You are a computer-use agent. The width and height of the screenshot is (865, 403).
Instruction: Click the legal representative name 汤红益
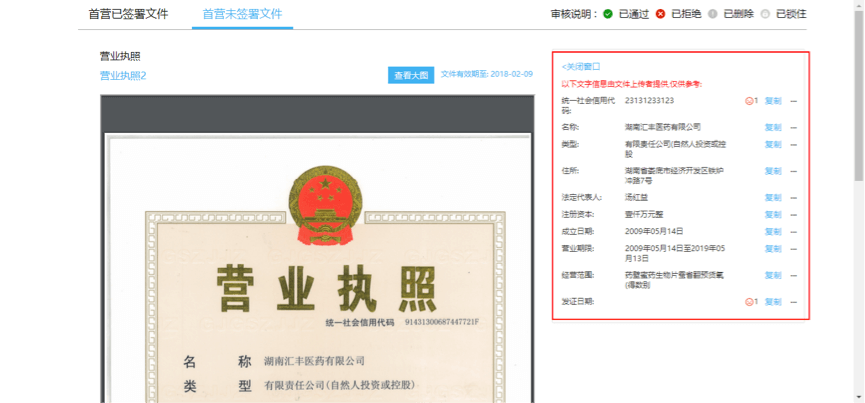tap(636, 197)
